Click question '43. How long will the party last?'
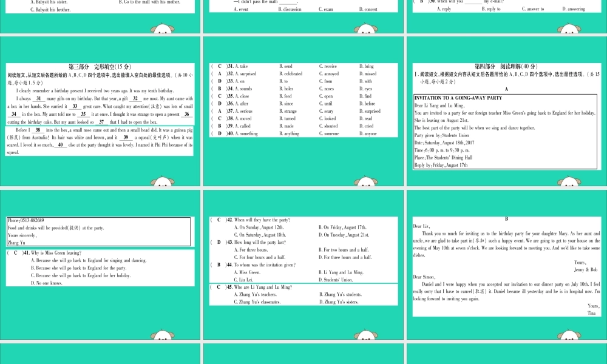Viewport: 607px width, 364px height. pyautogui.click(x=256, y=242)
